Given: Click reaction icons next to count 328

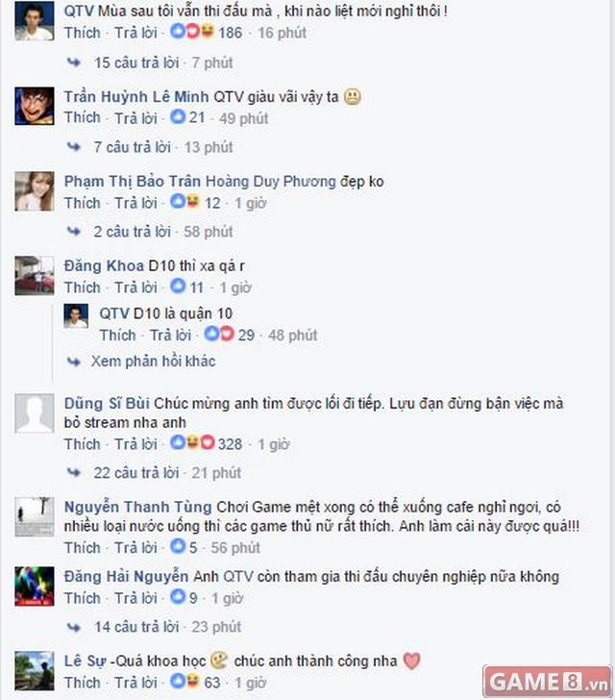Looking at the screenshot, I should coord(192,443).
